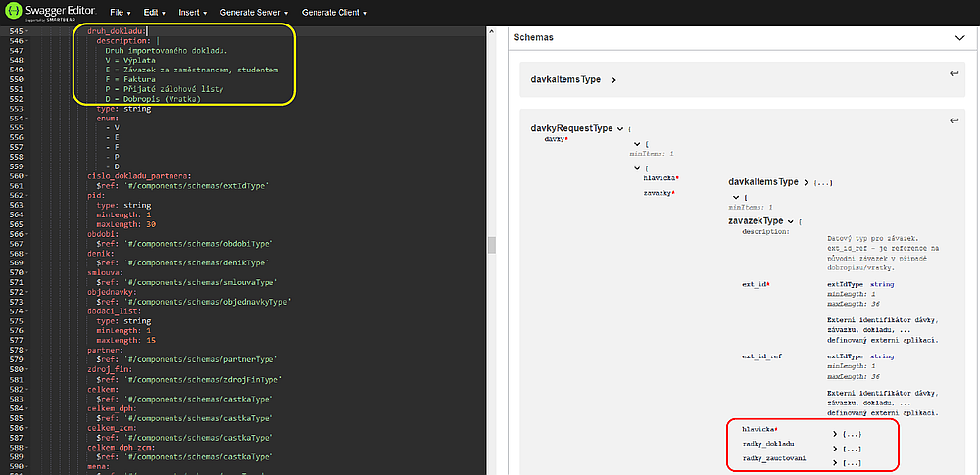The image size is (980, 475).
Task: Fold the dodaci_list block at line 574
Action: (27, 311)
